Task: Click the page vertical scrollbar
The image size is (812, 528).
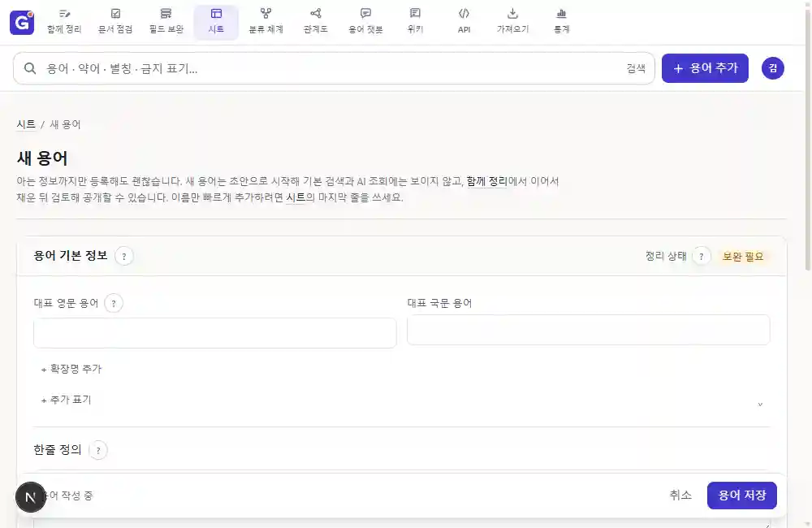Action: pyautogui.click(x=808, y=140)
